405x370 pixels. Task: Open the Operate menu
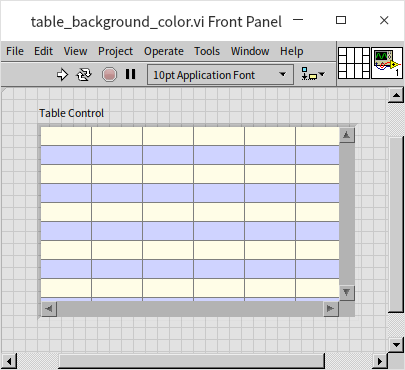tap(164, 51)
